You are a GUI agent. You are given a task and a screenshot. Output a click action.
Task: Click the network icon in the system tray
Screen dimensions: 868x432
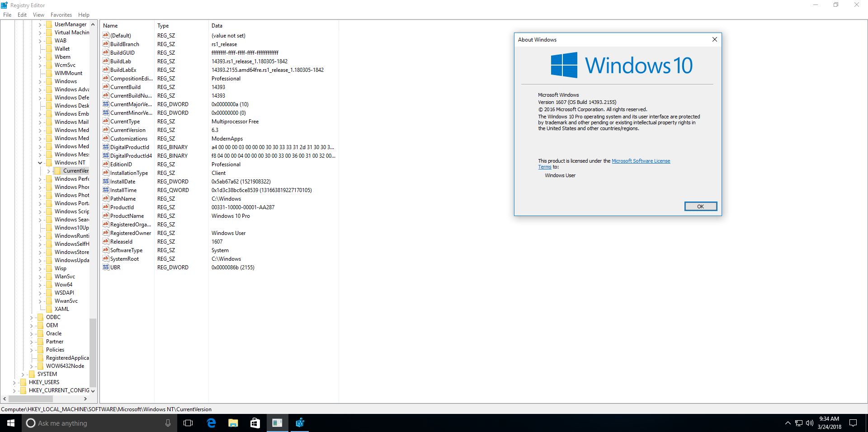click(799, 423)
